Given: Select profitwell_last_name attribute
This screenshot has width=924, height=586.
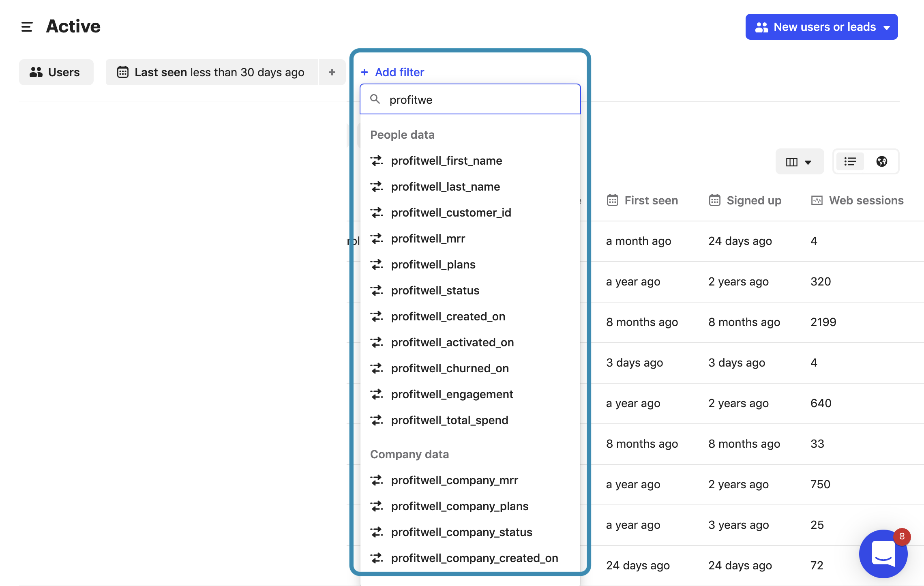Looking at the screenshot, I should tap(470, 187).
